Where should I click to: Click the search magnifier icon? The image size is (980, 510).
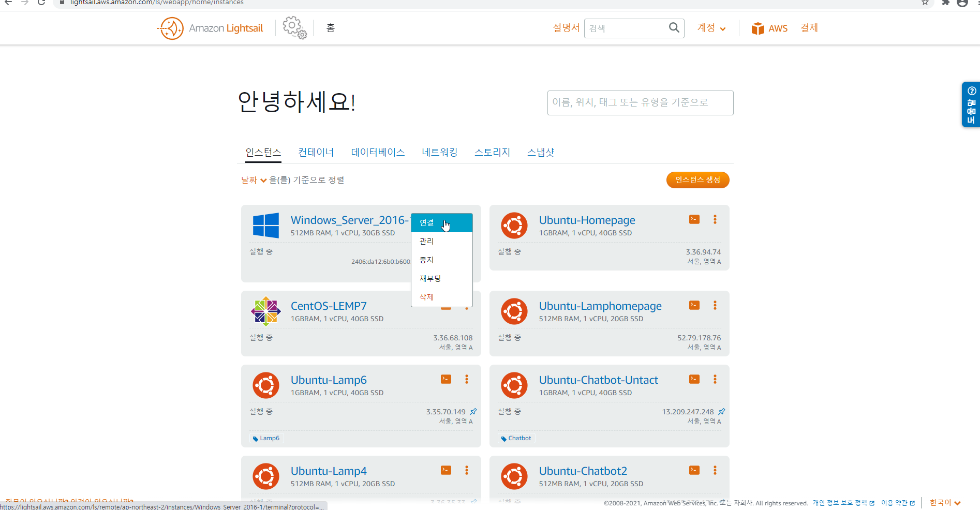(674, 27)
